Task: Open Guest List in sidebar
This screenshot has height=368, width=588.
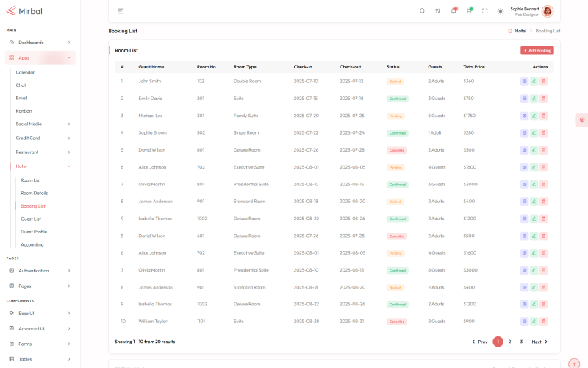Action: (31, 219)
